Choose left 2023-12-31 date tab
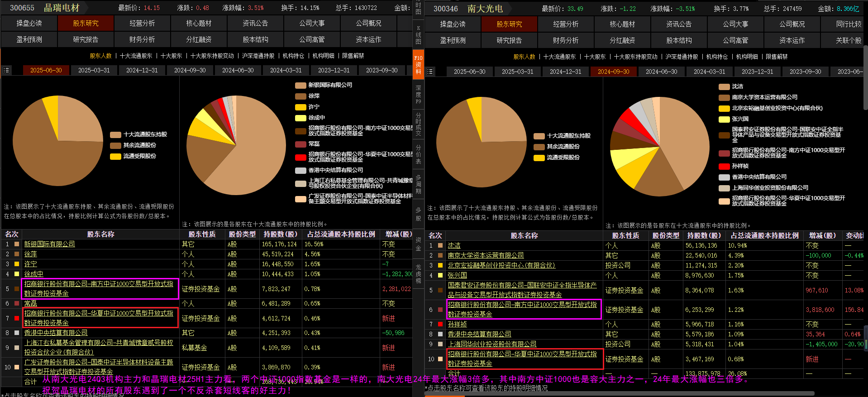868x397 pixels. pyautogui.click(x=334, y=70)
